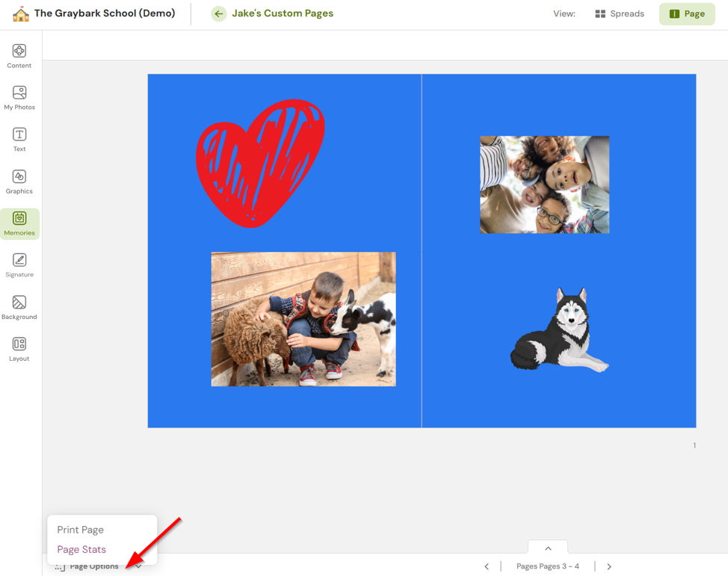
Task: Open the Layout panel
Action: (x=19, y=349)
